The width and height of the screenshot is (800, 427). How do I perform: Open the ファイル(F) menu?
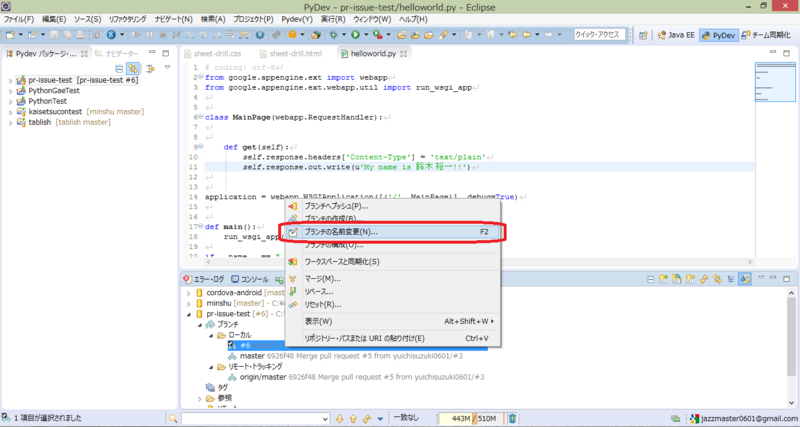18,19
